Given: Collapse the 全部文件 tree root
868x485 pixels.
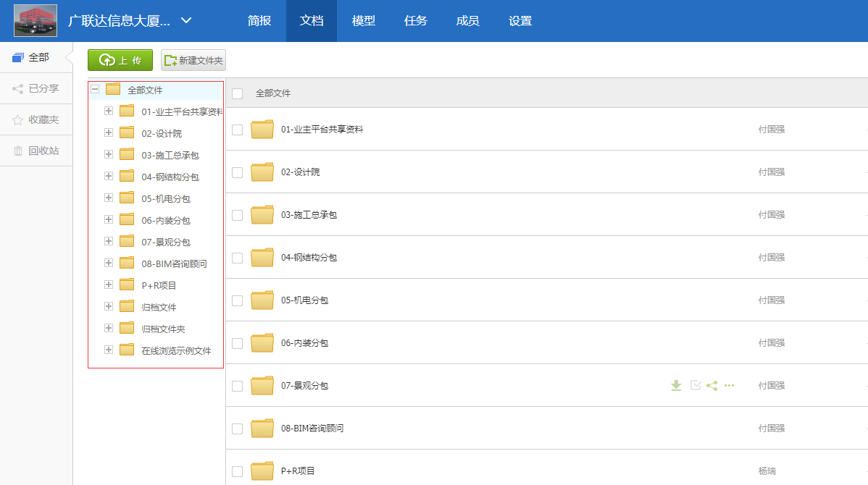Looking at the screenshot, I should click(94, 88).
